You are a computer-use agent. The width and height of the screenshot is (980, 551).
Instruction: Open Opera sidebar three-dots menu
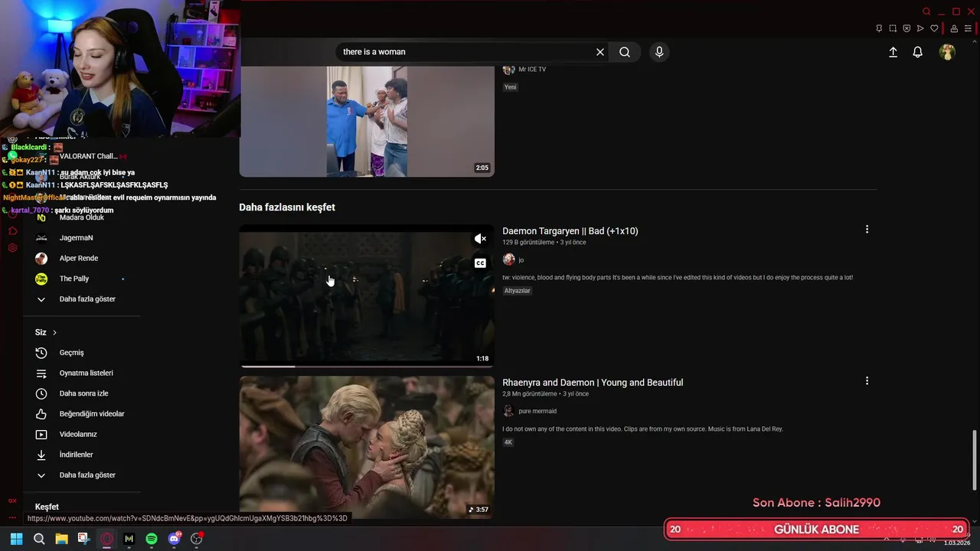point(12,517)
